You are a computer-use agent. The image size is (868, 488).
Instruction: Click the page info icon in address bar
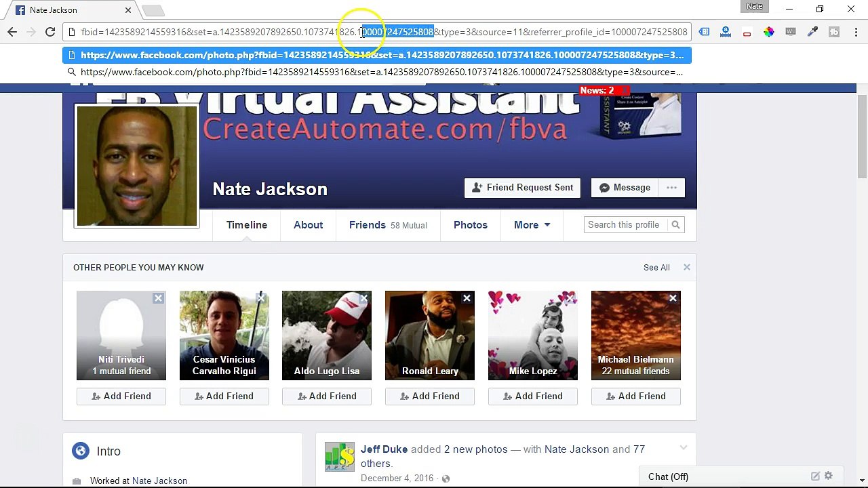coord(72,32)
